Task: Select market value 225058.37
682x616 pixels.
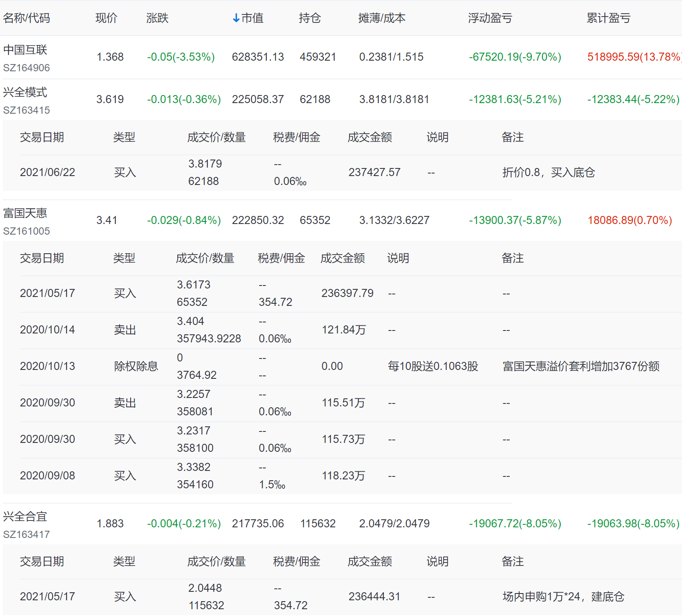Action: [258, 99]
